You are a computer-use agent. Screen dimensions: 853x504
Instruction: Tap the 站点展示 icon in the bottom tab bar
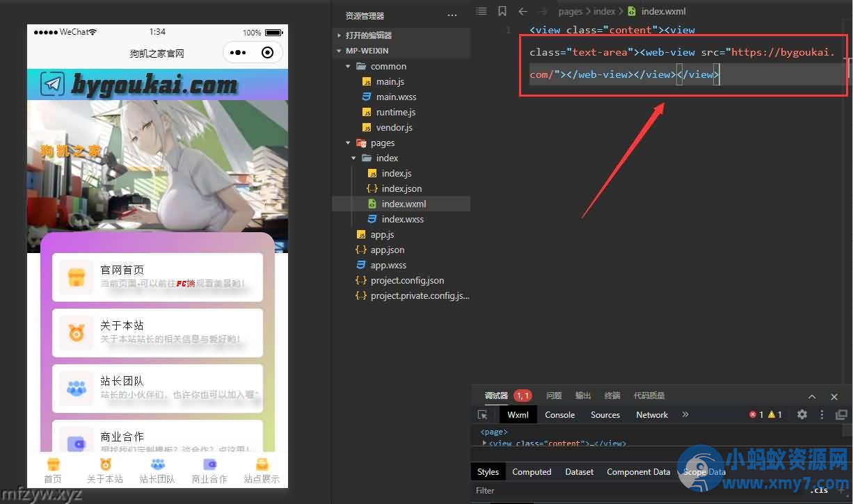[x=262, y=464]
